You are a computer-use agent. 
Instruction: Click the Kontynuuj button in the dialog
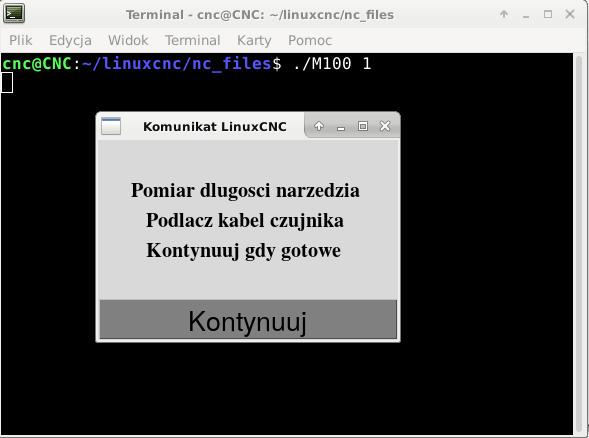(x=248, y=319)
